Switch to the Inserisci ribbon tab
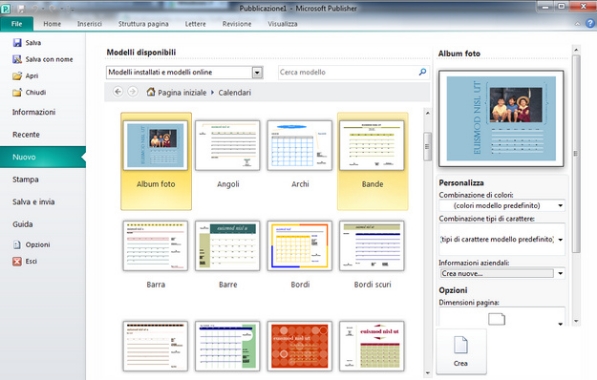The height and width of the screenshot is (380, 597). click(x=89, y=24)
